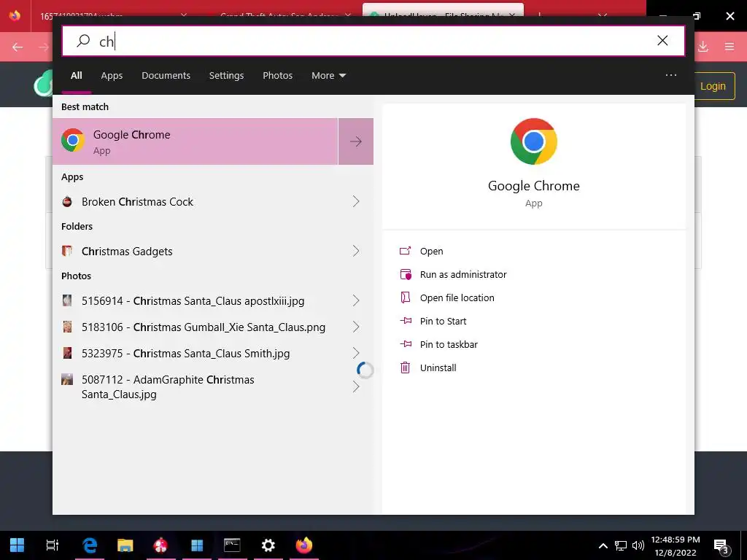Open the command prompt taskbar icon
747x560 pixels.
pos(232,545)
